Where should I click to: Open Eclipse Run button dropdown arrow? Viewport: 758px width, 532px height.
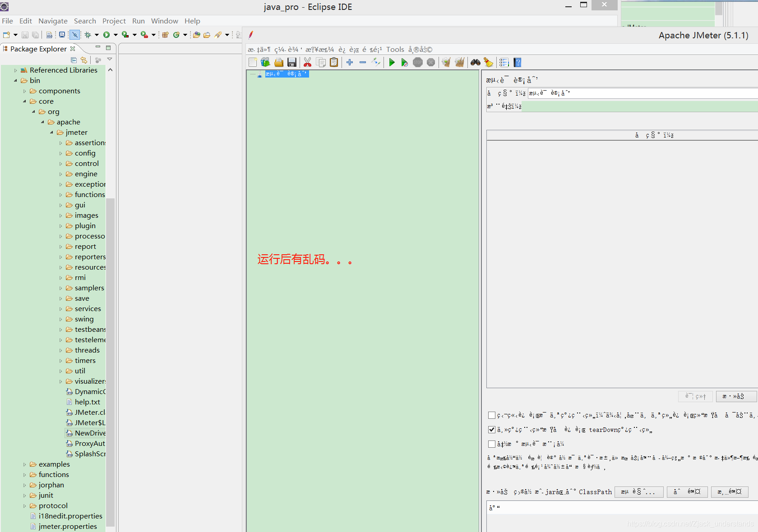(116, 35)
